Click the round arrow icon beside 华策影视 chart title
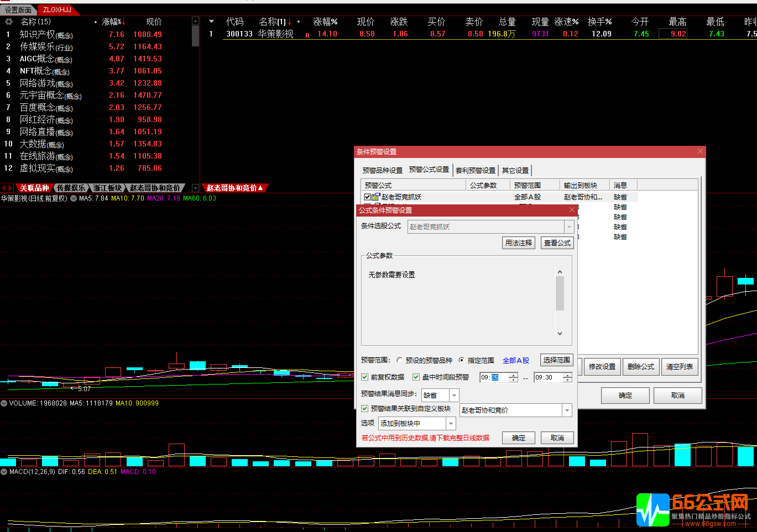Viewport: 757px width, 532px height. tap(74, 198)
